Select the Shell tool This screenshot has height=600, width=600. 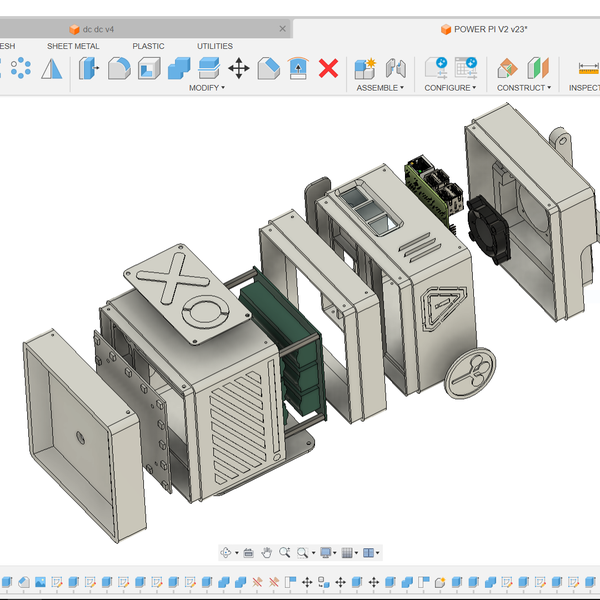[x=149, y=68]
